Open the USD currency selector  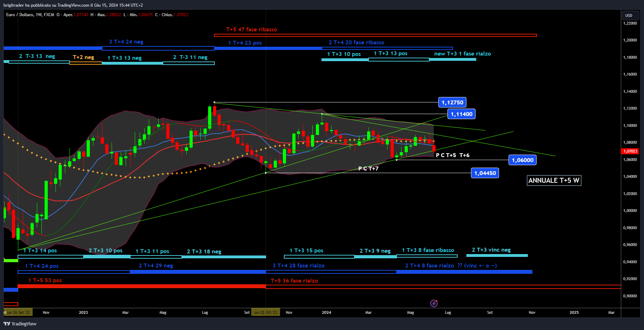coord(629,15)
